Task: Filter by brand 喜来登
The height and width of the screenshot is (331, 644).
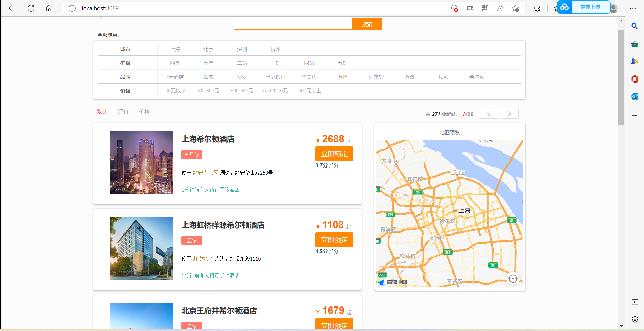Action: [x=376, y=77]
